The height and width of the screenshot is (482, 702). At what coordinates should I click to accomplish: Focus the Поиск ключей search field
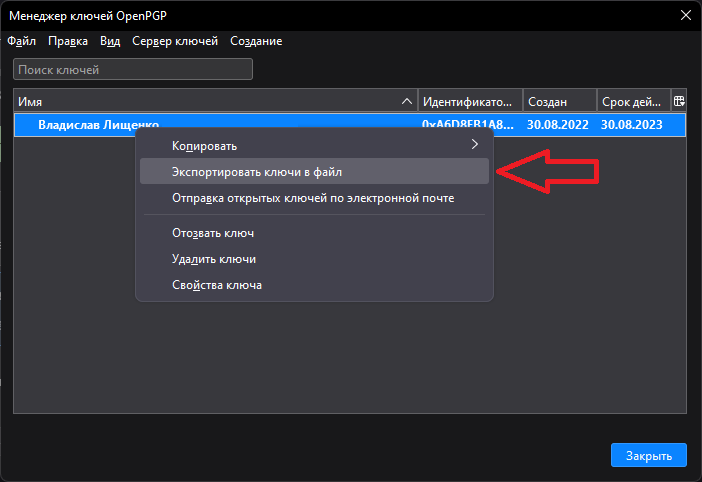click(x=133, y=69)
